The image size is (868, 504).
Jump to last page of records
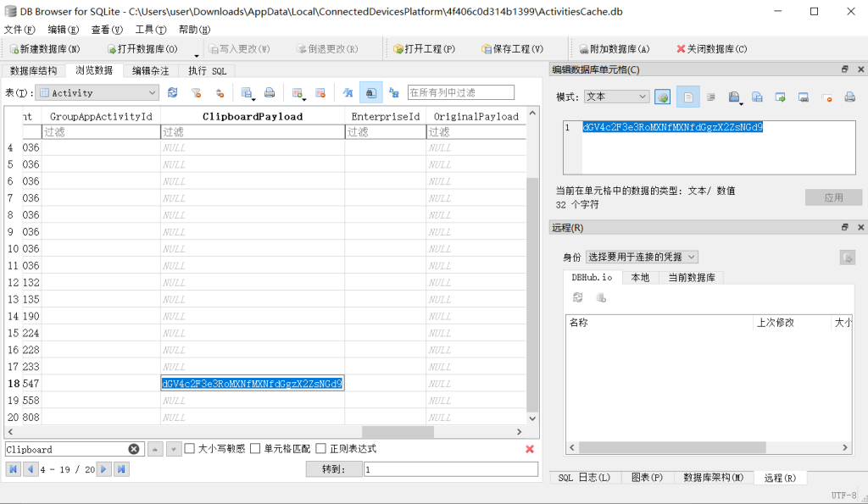tap(121, 468)
